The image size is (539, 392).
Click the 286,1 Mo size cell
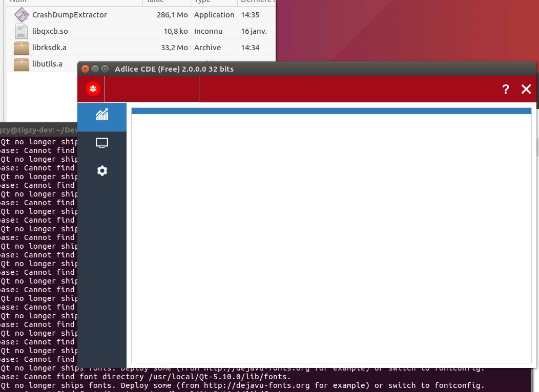click(172, 15)
